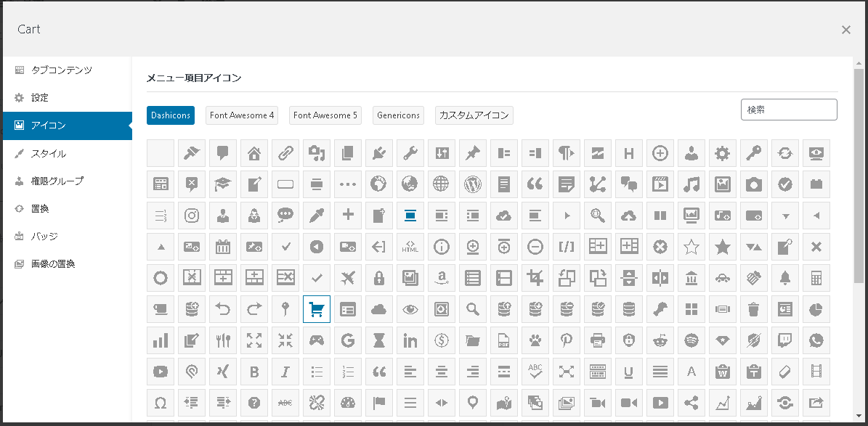Pick the trash can icon
This screenshot has height=426, width=868.
(753, 309)
